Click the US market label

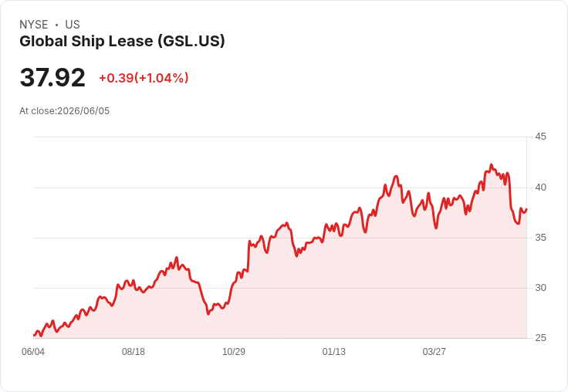73,25
